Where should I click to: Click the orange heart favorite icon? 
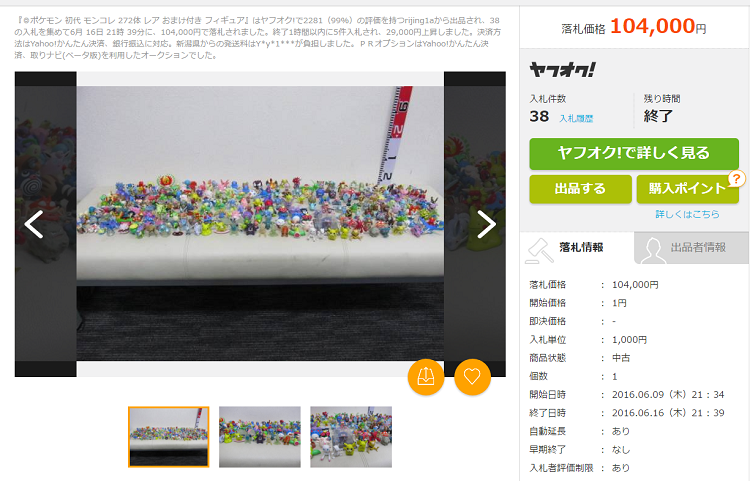pyautogui.click(x=472, y=377)
